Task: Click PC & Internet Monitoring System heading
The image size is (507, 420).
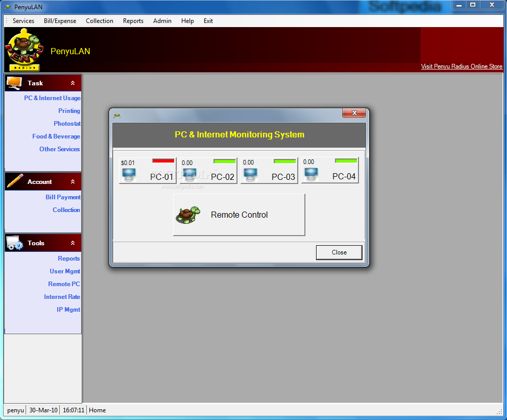Action: [239, 134]
